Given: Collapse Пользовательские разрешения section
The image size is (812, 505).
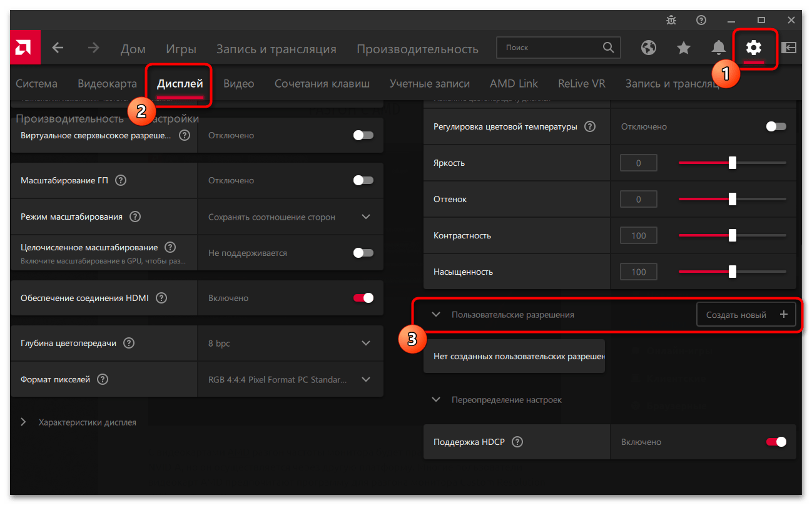Looking at the screenshot, I should coord(436,315).
